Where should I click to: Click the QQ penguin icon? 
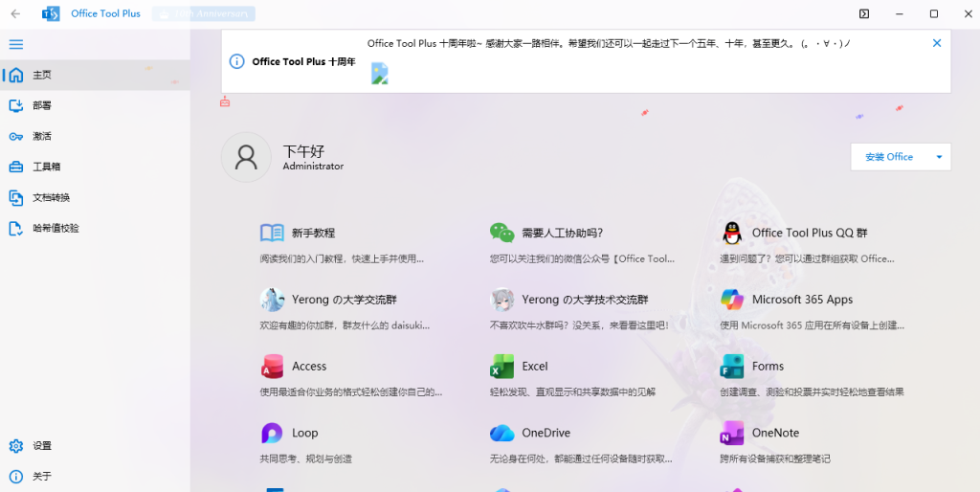[732, 234]
